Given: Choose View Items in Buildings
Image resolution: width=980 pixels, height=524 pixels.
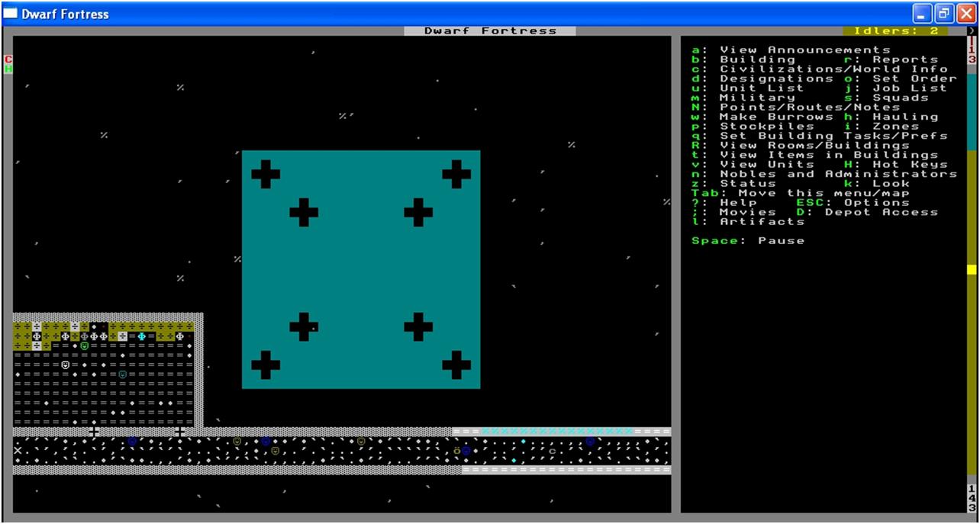Looking at the screenshot, I should tap(815, 155).
